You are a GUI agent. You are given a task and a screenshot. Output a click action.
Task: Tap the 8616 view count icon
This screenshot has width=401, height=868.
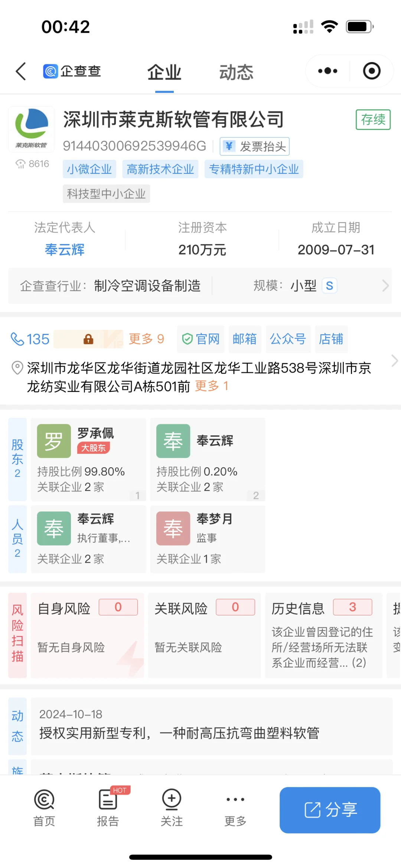pyautogui.click(x=20, y=164)
